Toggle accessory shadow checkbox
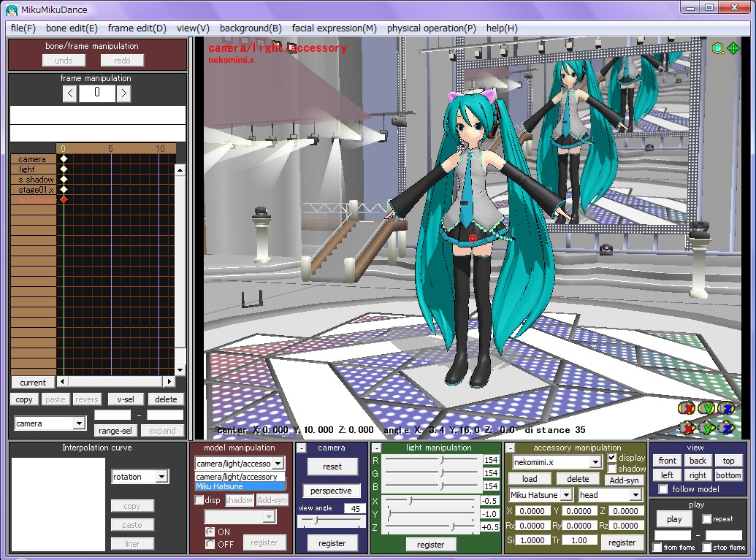Viewport: 756px width, 560px height. point(612,469)
